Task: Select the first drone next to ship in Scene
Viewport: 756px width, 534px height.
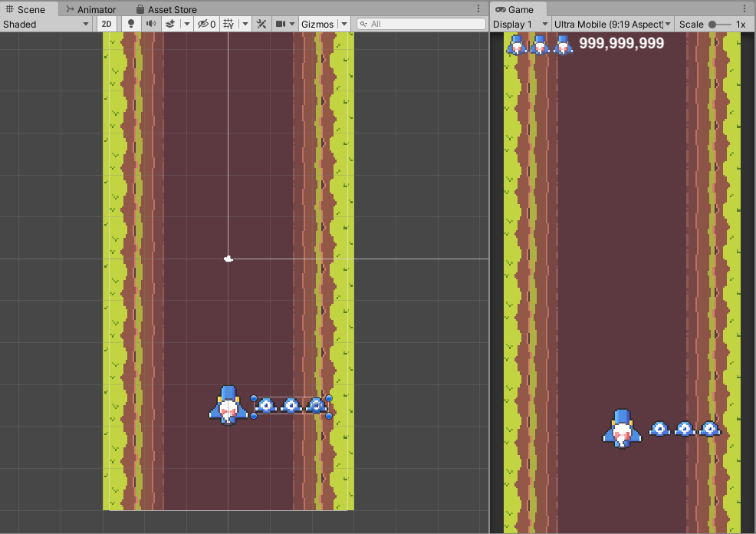Action: point(265,406)
